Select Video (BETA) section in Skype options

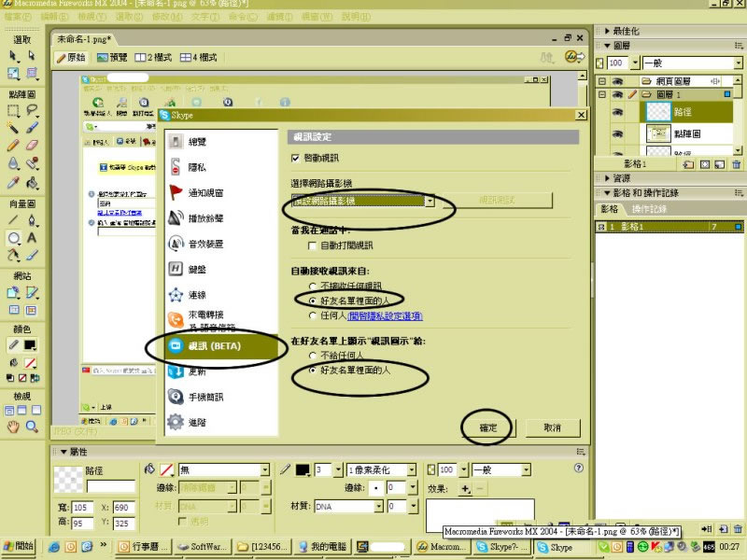220,346
